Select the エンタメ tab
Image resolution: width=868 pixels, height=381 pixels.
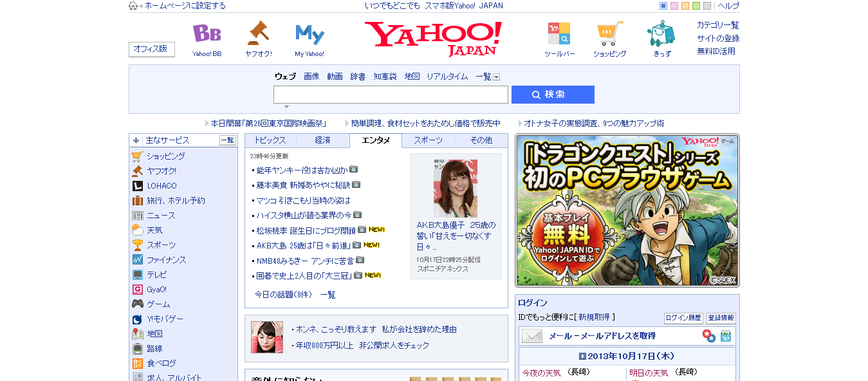pos(376,140)
